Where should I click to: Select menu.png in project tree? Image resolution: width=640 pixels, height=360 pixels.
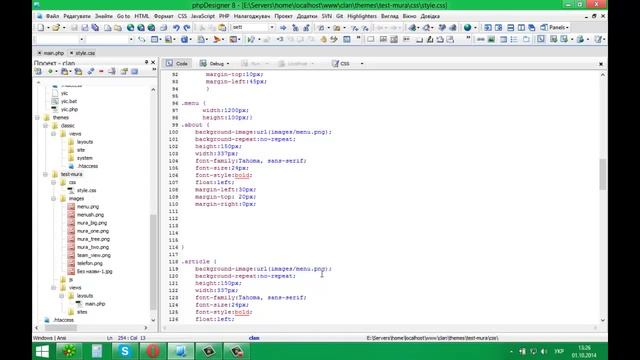pos(88,207)
